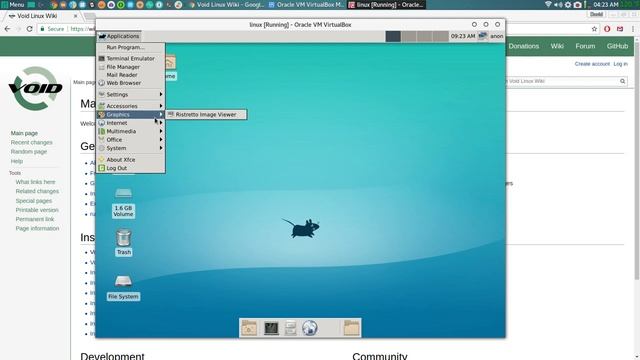640x360 pixels.
Task: Launch Ristretto Image Viewer
Action: (x=206, y=115)
